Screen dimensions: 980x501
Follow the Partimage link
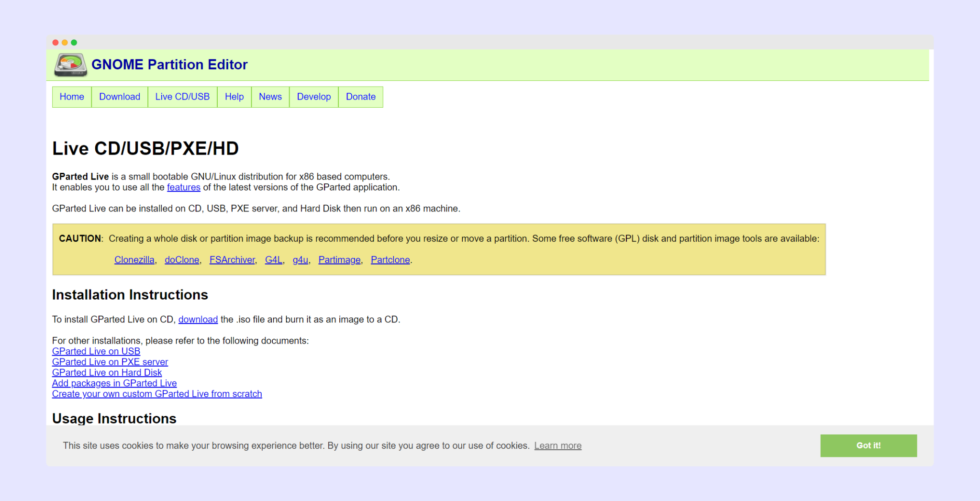(x=339, y=260)
